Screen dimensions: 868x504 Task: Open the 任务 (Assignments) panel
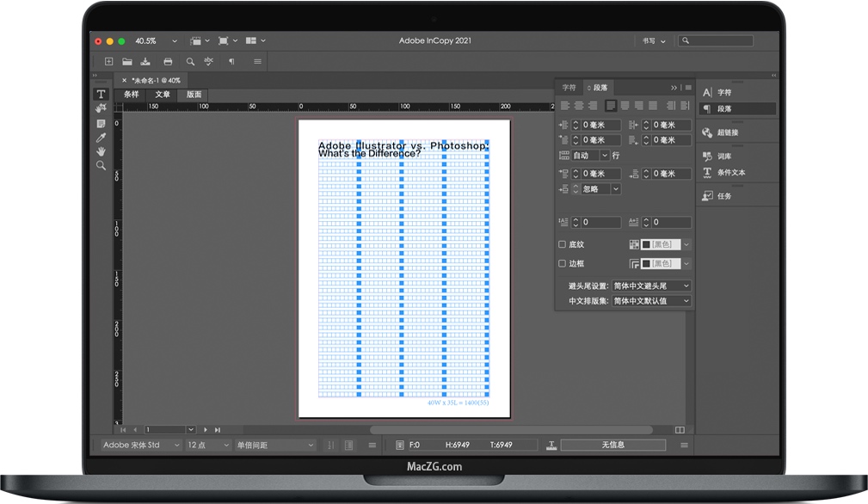tap(723, 196)
